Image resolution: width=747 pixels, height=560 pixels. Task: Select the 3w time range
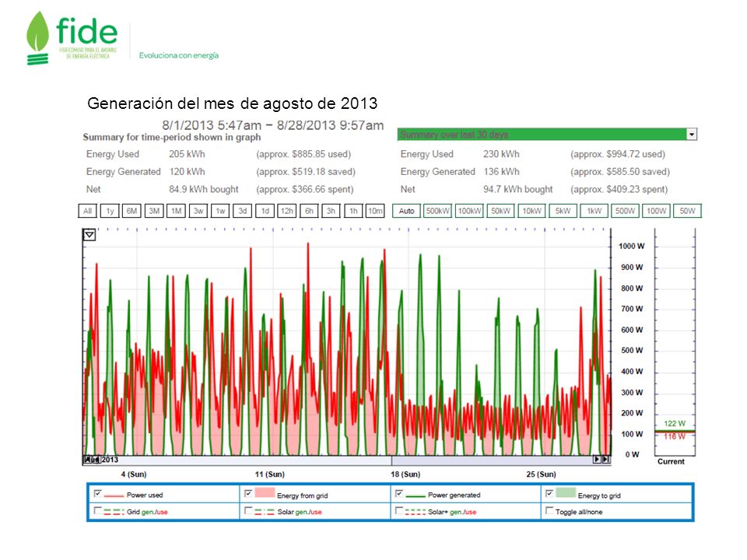pyautogui.click(x=198, y=211)
